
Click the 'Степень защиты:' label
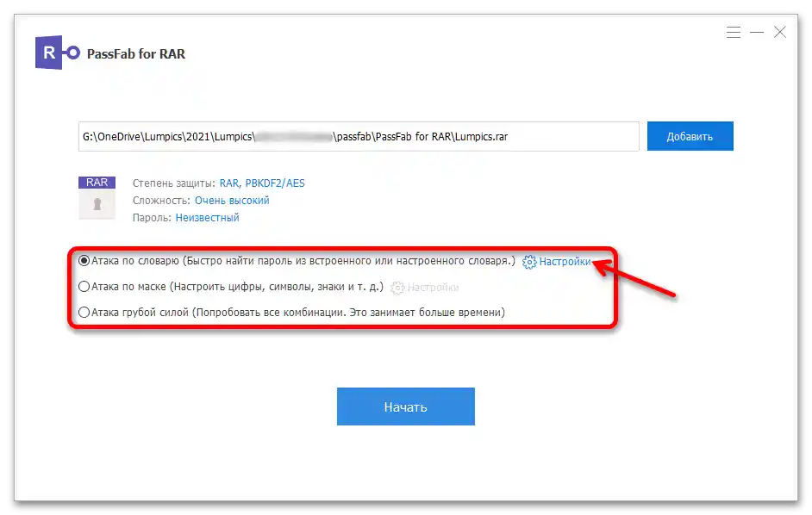pos(174,183)
